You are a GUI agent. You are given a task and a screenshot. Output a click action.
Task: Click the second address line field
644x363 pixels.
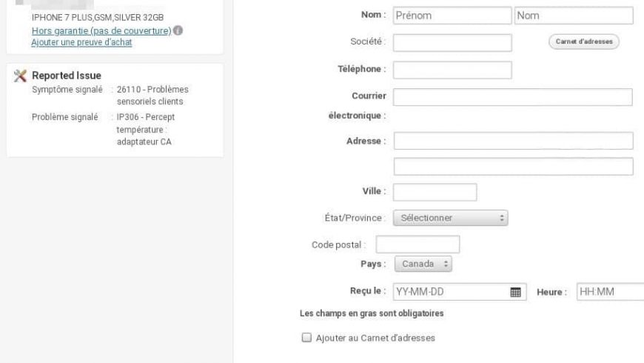coord(512,166)
